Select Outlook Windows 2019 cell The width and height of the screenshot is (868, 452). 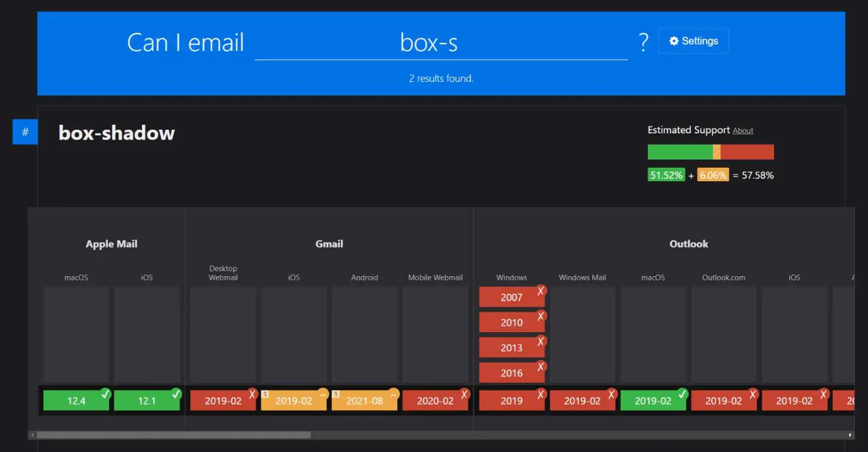[512, 400]
